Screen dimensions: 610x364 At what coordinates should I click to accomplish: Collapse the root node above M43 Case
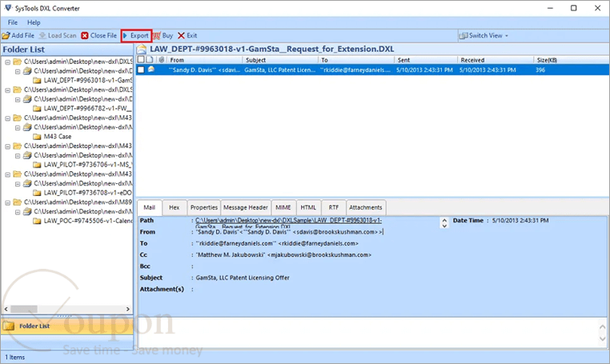coord(7,118)
